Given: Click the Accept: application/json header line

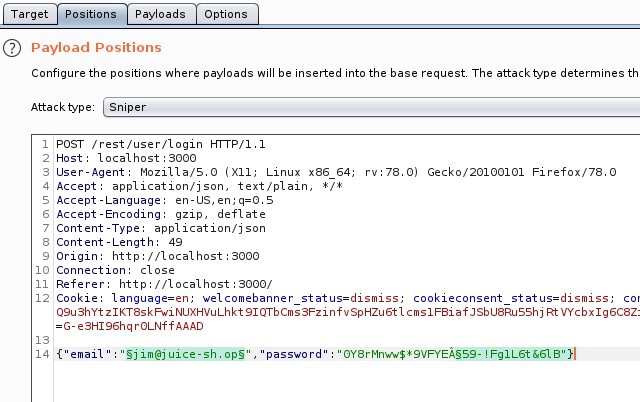Looking at the screenshot, I should (200, 186).
